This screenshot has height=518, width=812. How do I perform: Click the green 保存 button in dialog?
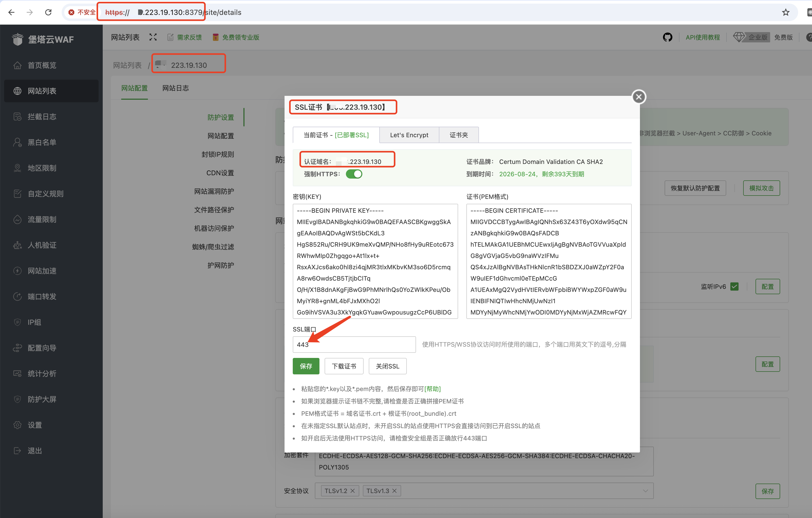pos(306,366)
